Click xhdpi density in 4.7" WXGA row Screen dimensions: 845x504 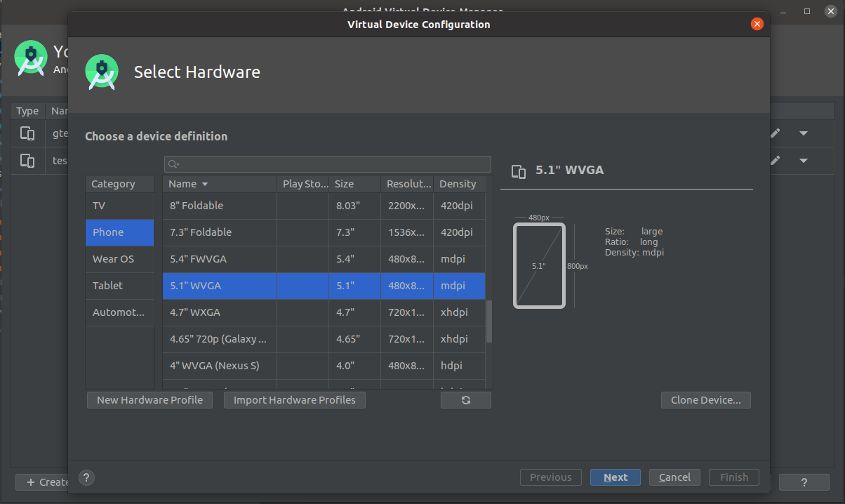(460, 312)
